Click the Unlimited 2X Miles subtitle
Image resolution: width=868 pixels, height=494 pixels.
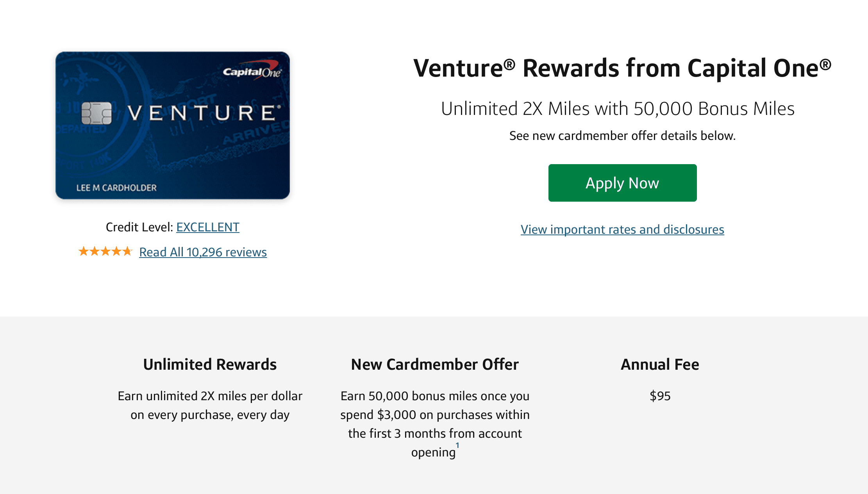(618, 109)
